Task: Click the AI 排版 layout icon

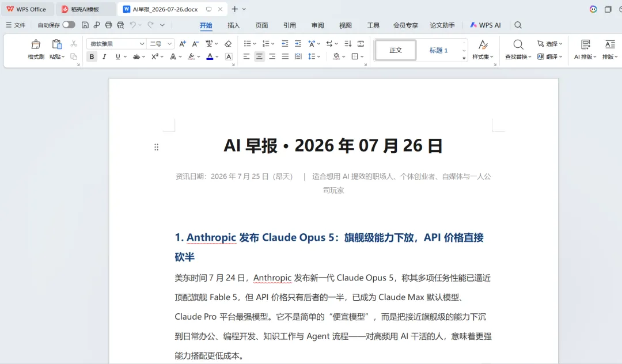Action: pos(586,44)
